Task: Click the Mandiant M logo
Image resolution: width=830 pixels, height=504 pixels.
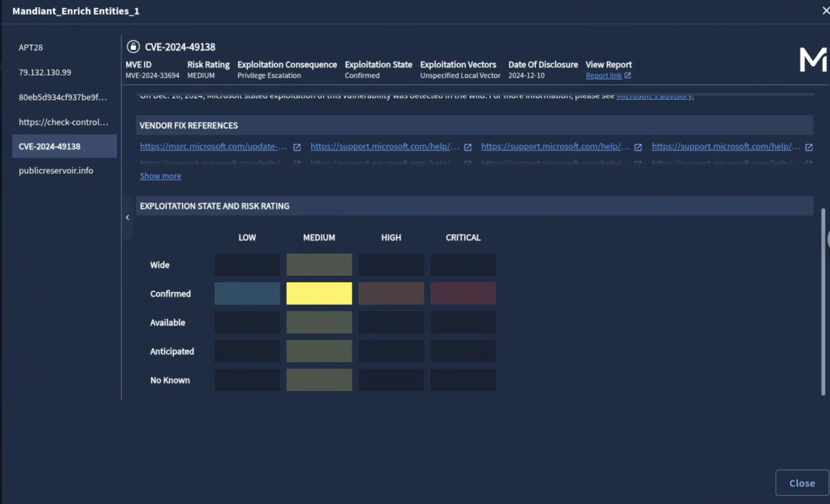Action: [x=813, y=60]
